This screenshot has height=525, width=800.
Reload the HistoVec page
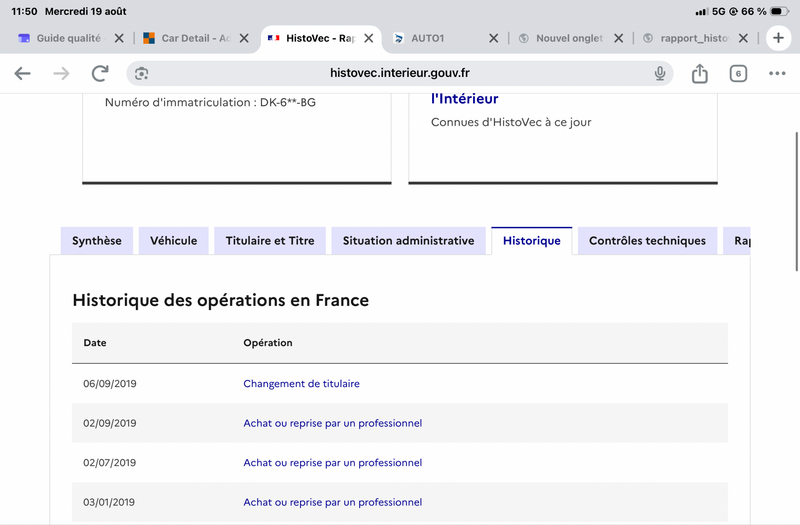(x=100, y=73)
